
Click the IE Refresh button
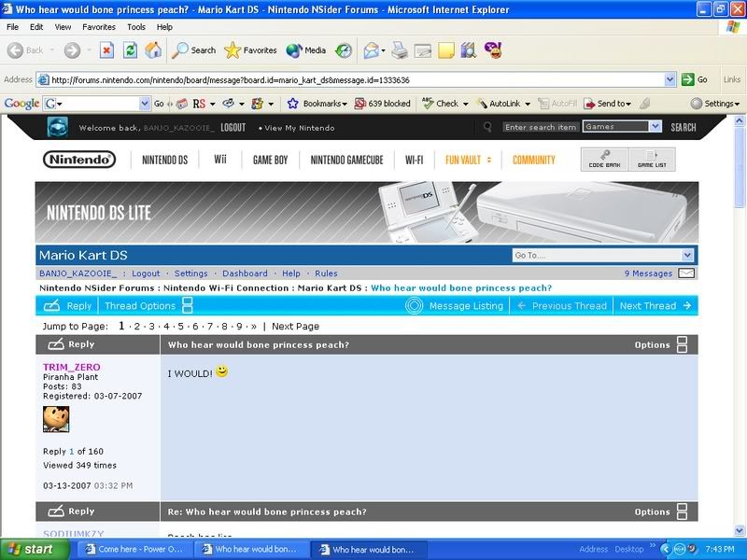(x=130, y=50)
